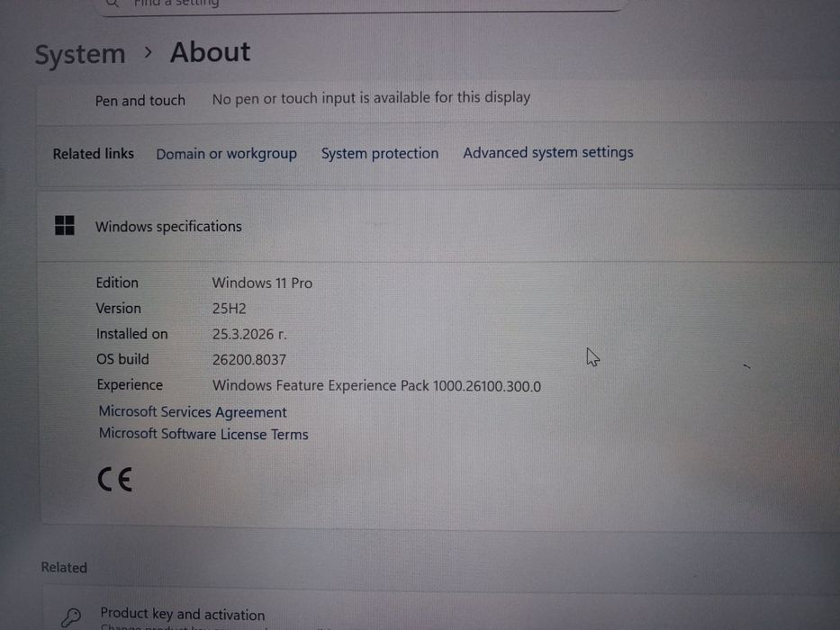Click the Pen and touch label
The width and height of the screenshot is (840, 630).
140,101
